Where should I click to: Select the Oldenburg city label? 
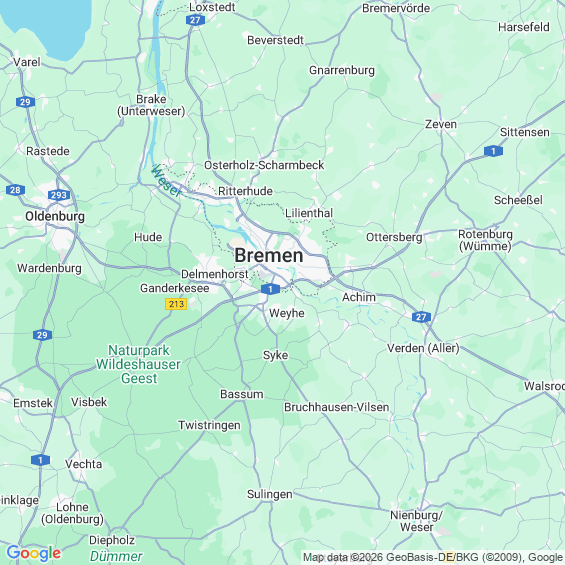55,216
